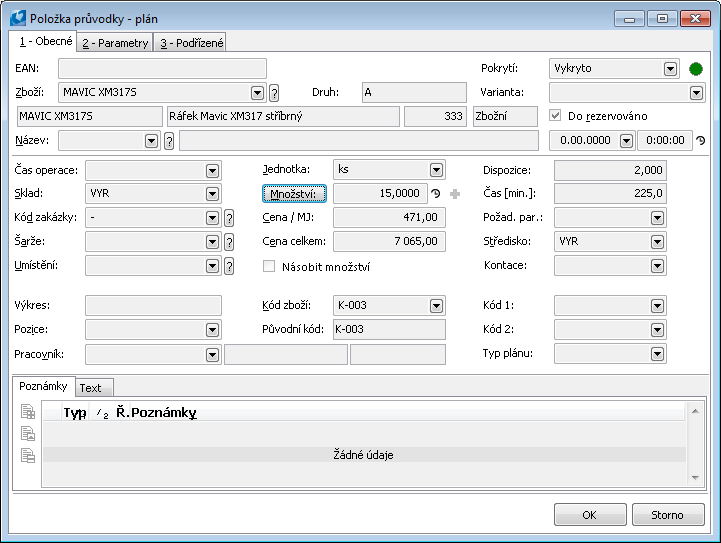Click the green coverage status indicator

(x=696, y=69)
